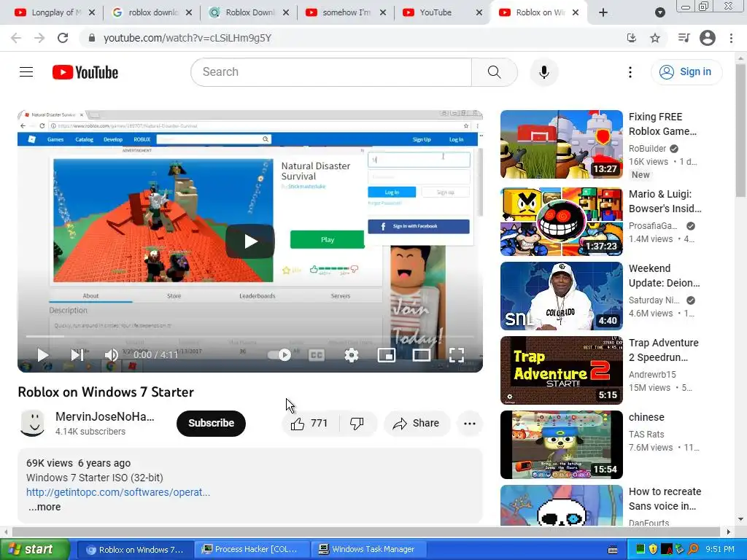Open MervinJoseNoHa channel avatar

(x=32, y=423)
